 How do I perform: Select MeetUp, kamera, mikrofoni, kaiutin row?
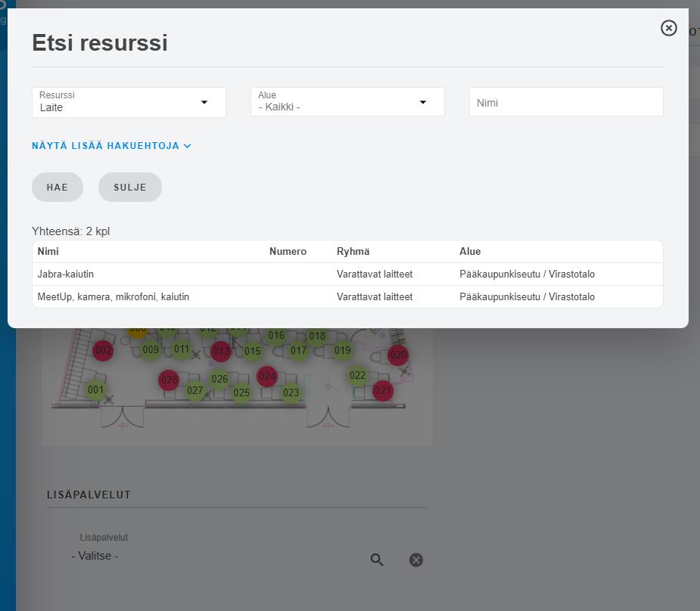tap(347, 297)
